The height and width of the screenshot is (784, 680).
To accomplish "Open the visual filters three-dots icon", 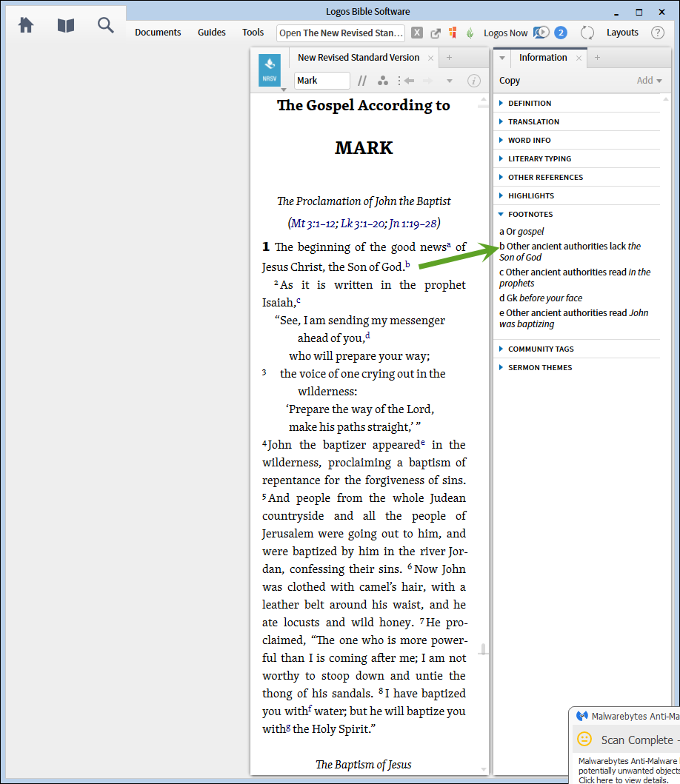I will click(383, 81).
